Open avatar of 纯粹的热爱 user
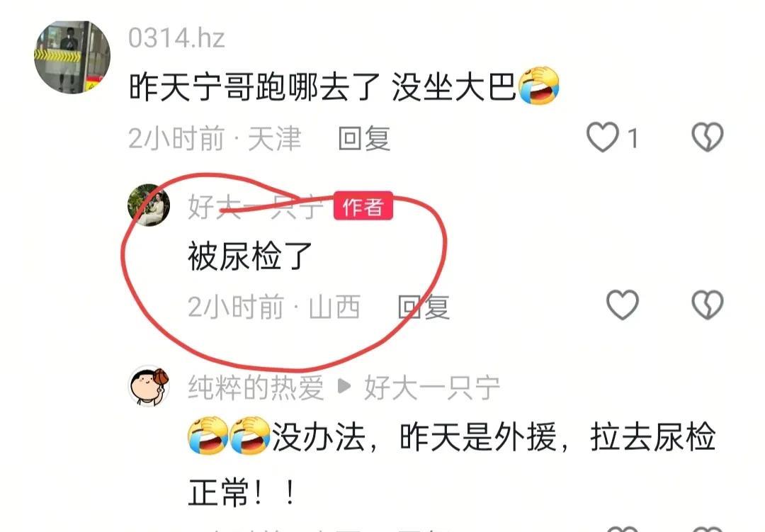The height and width of the screenshot is (532, 765). pyautogui.click(x=149, y=386)
